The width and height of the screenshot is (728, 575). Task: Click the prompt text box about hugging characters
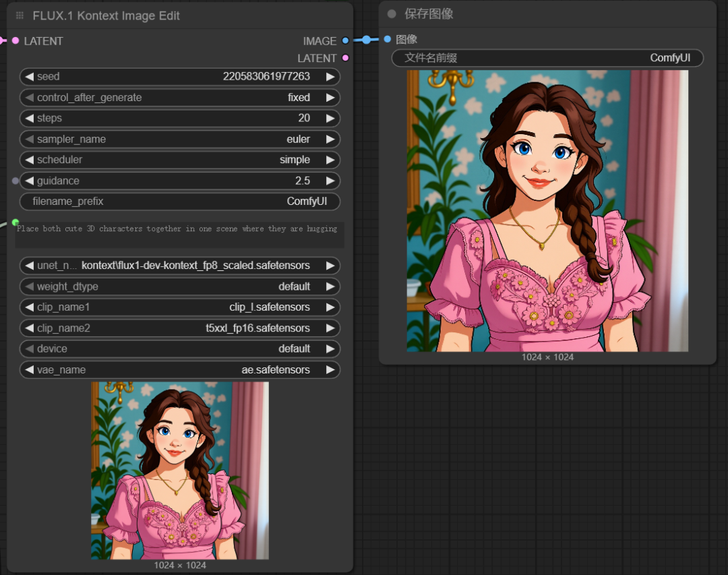tap(180, 235)
